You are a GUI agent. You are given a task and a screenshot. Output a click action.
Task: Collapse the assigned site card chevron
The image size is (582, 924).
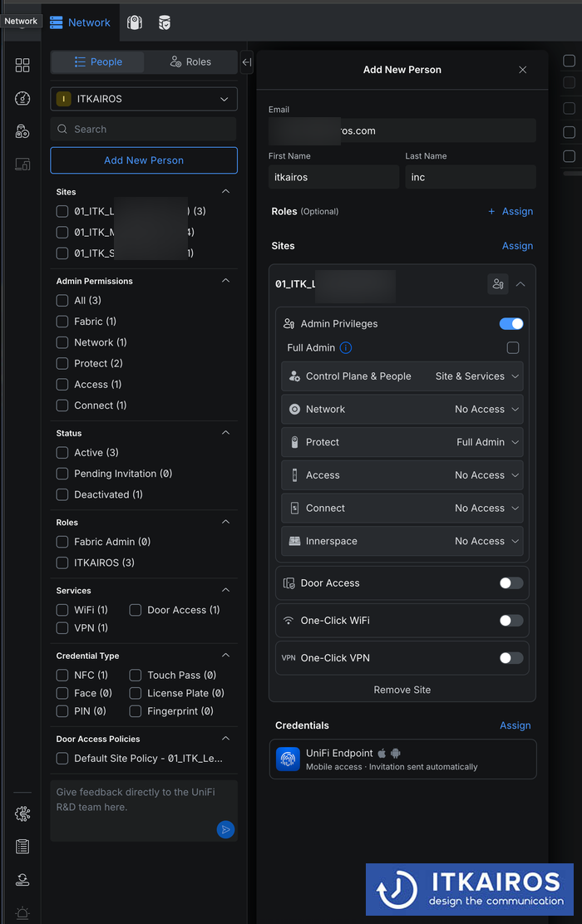coord(520,284)
